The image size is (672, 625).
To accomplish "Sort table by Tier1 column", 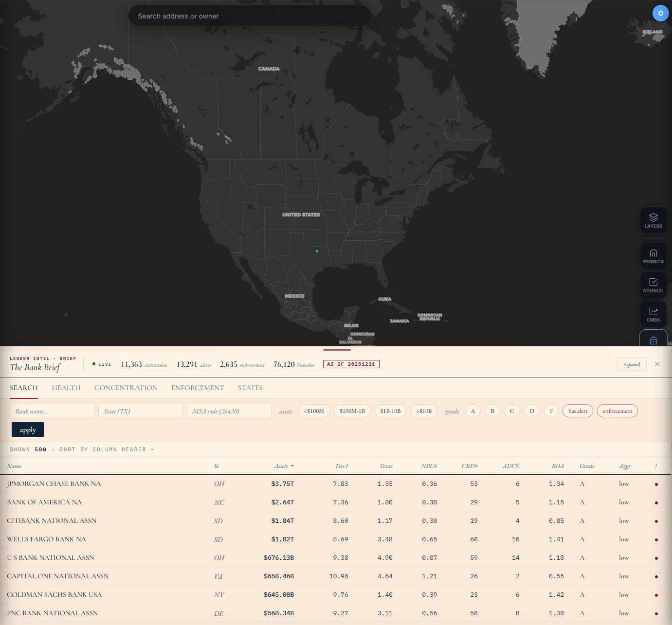I will click(342, 466).
